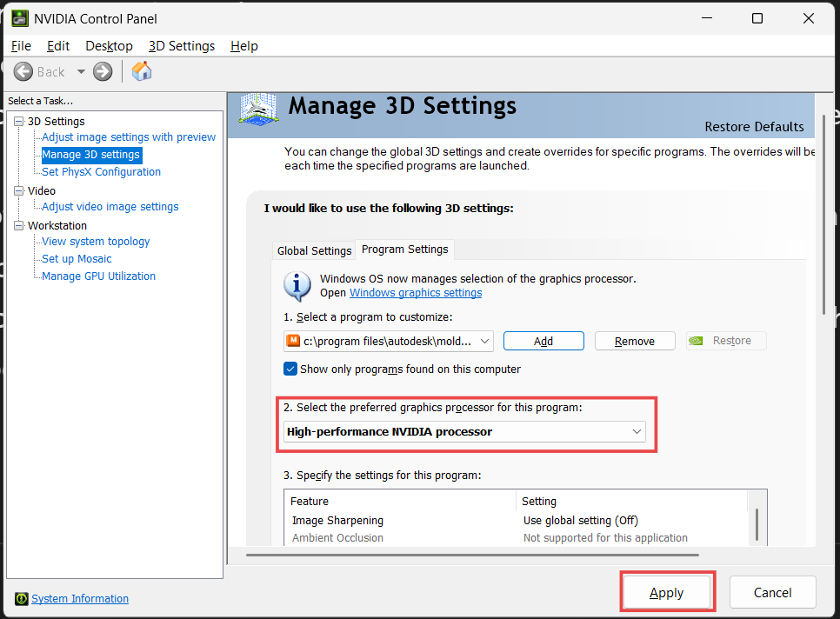Click the main panel vertical scrollbar
Image resolution: width=840 pixels, height=619 pixels.
tap(824, 214)
